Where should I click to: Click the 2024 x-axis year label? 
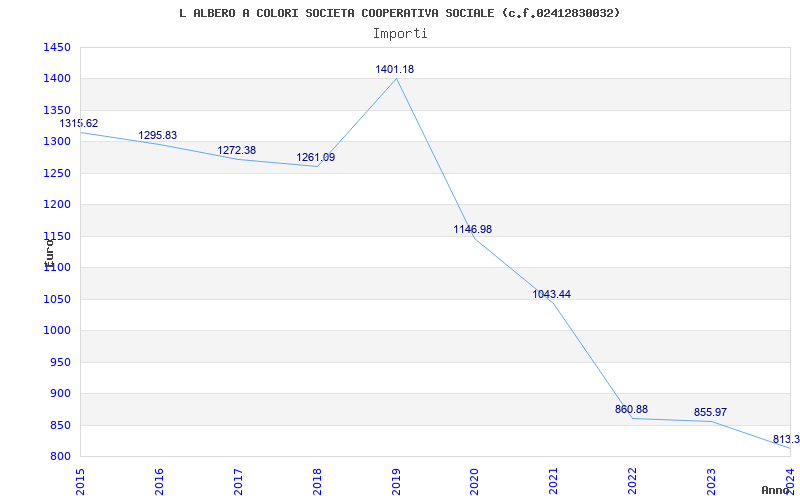click(791, 481)
